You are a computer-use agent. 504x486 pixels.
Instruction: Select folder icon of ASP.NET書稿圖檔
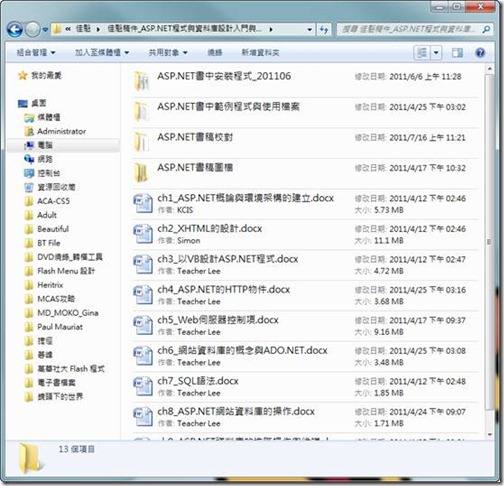tap(142, 173)
